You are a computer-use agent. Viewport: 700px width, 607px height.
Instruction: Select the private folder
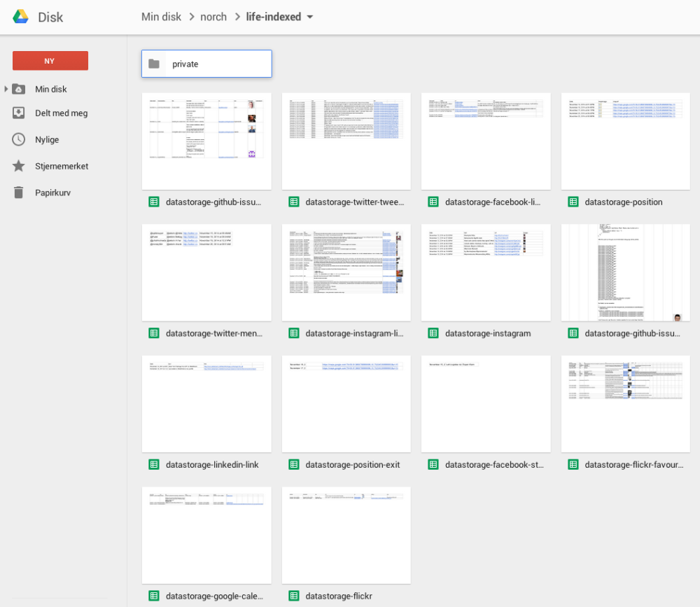[x=206, y=64]
